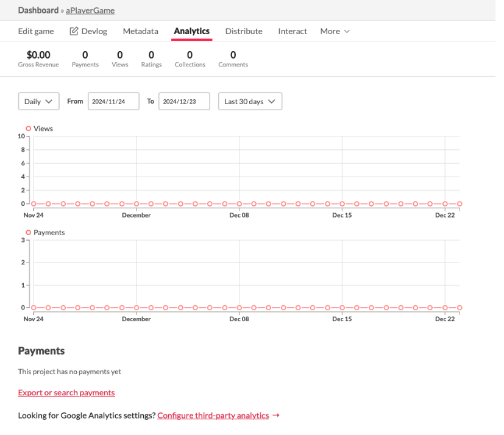
Task: Click the arrow after Configure third-party analytics
Action: pyautogui.click(x=276, y=416)
